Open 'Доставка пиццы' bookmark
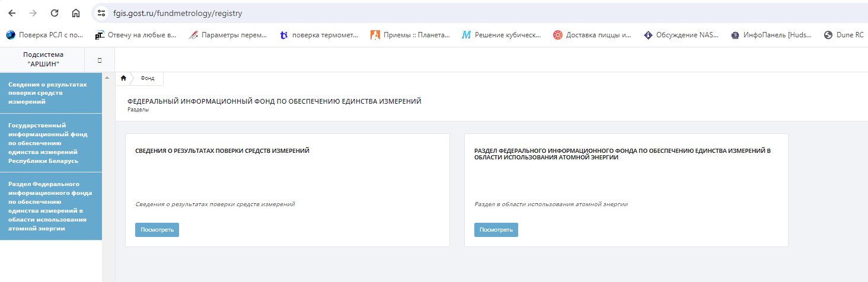Viewport: 868px width, 282px height. pyautogui.click(x=592, y=35)
